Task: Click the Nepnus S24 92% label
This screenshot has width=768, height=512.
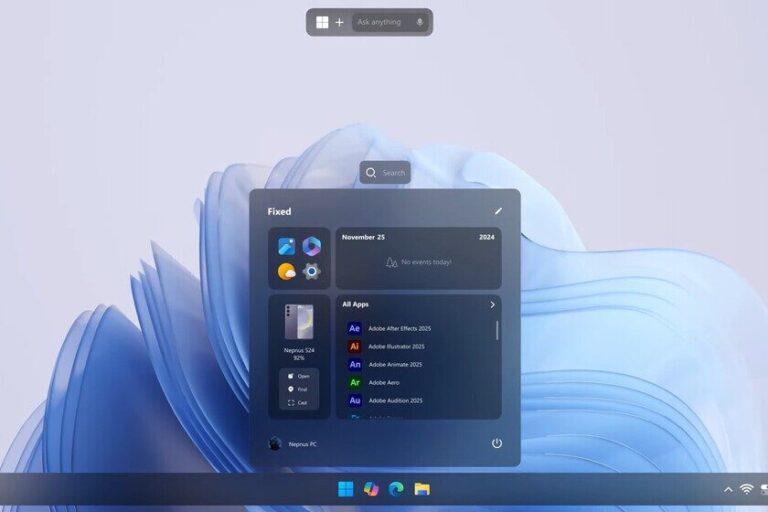Action: 299,354
